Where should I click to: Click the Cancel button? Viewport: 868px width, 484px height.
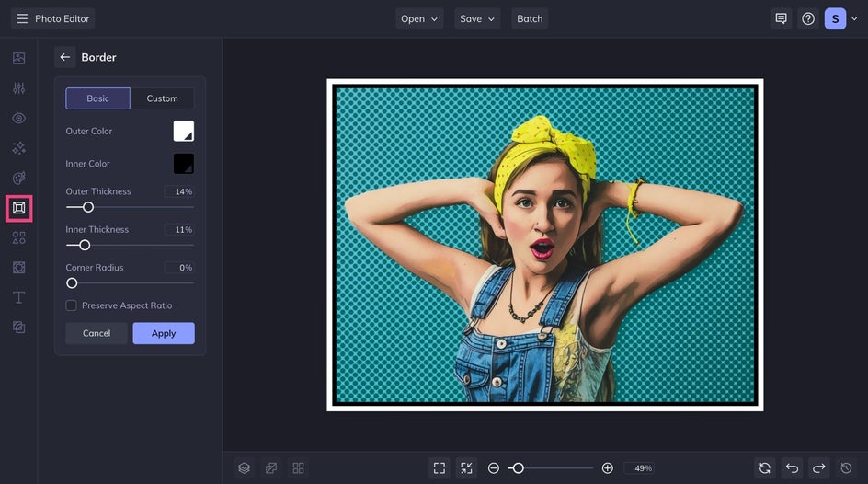[x=97, y=333]
